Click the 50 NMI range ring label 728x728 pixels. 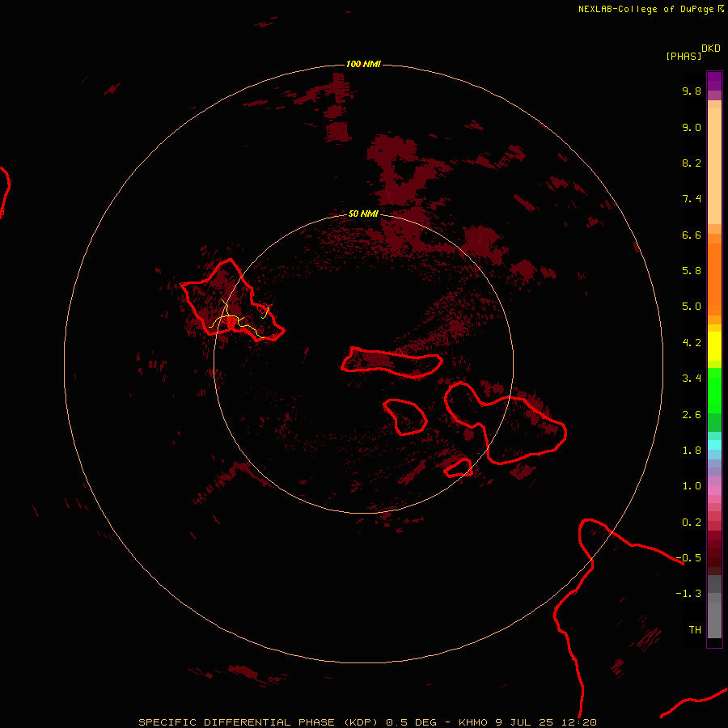coord(363,214)
